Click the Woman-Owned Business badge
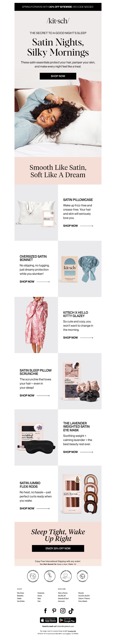This screenshot has height=644, width=116. [66, 576]
